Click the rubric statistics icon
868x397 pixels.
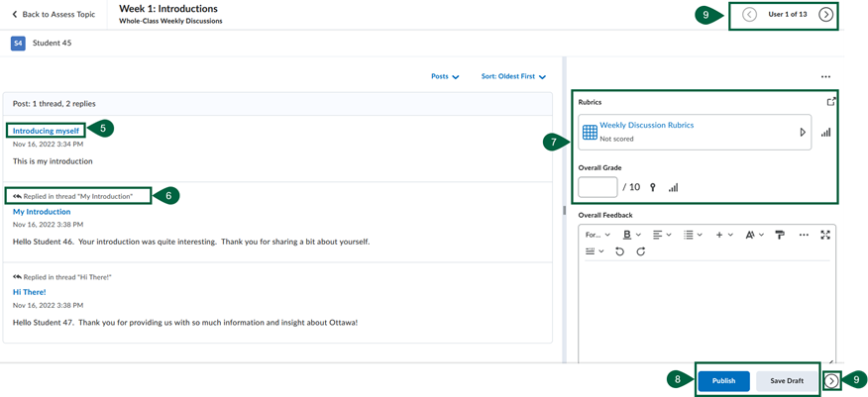click(825, 133)
